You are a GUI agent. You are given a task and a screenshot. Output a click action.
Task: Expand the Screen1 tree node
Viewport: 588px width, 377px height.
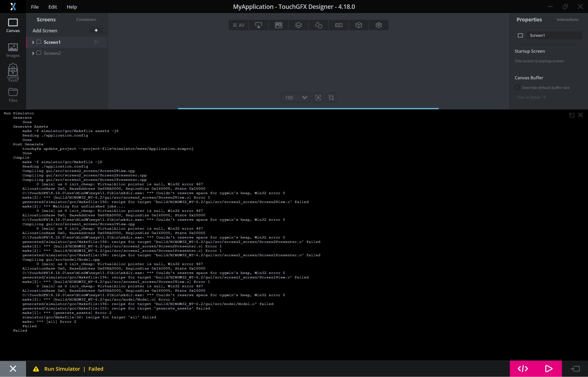(33, 42)
